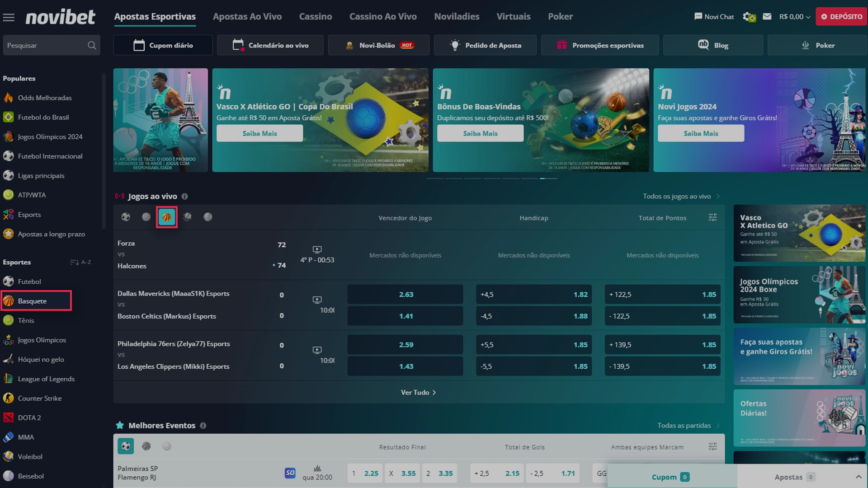Screen dimensions: 868x488
Task: Open the messages envelope icon
Action: click(767, 16)
